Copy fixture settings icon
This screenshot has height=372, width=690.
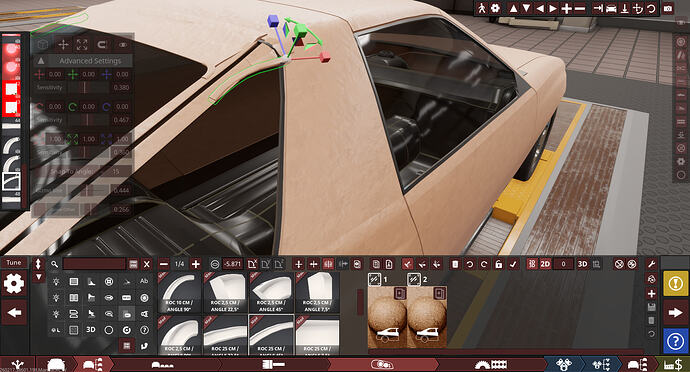[x=376, y=264]
